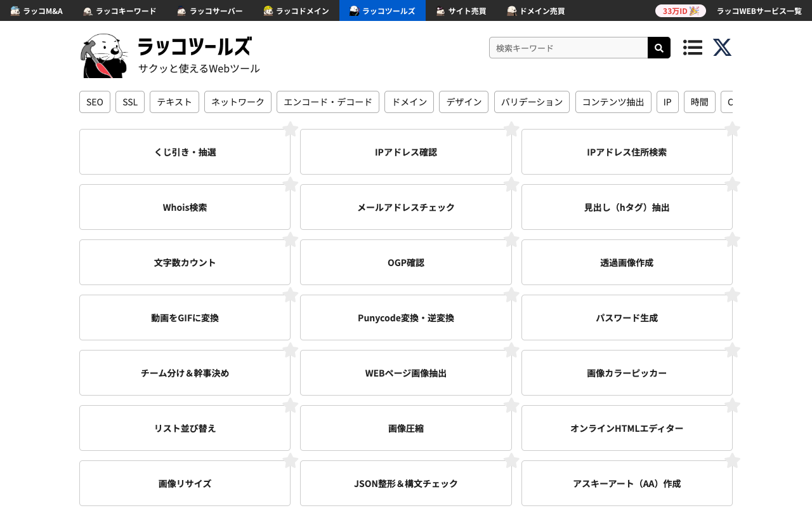This screenshot has width=812, height=508.
Task: Favorite the くじ引き・抽選 tool star
Action: pyautogui.click(x=290, y=129)
